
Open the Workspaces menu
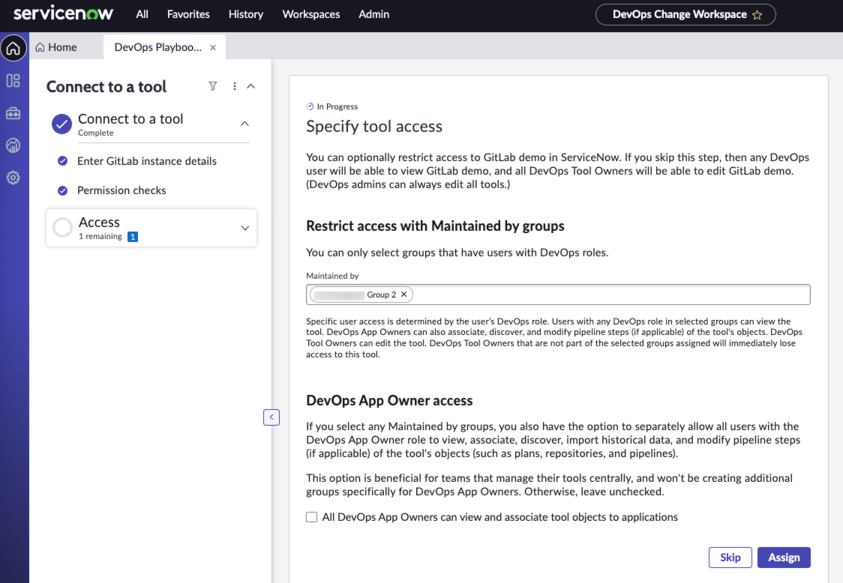pos(311,15)
